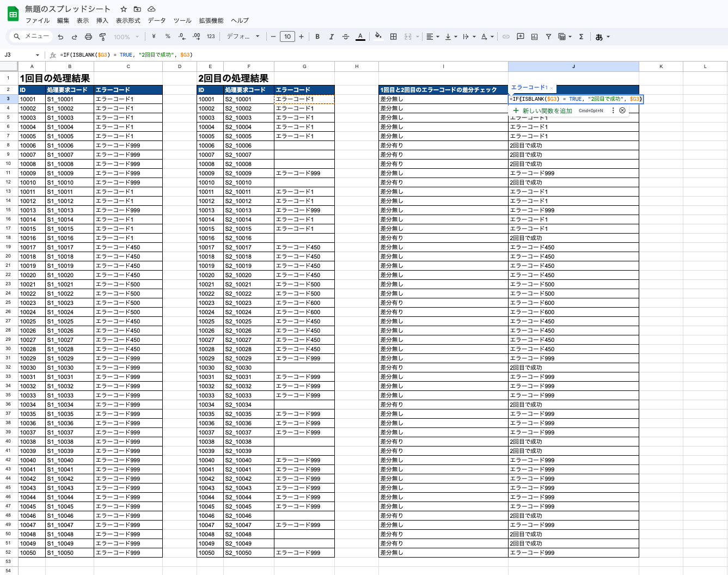This screenshot has width=728, height=575.
Task: Click the move to folder icon
Action: (x=137, y=9)
